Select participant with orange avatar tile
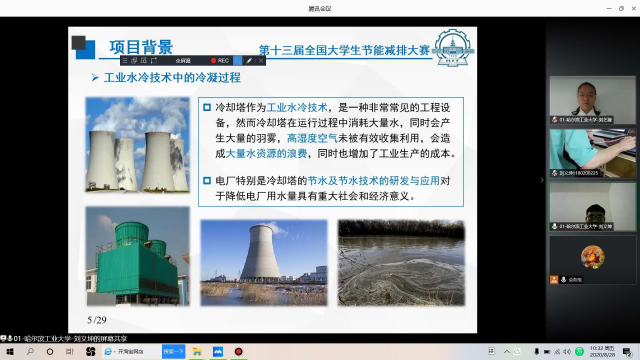Image resolution: width=640 pixels, height=360 pixels. point(592,260)
